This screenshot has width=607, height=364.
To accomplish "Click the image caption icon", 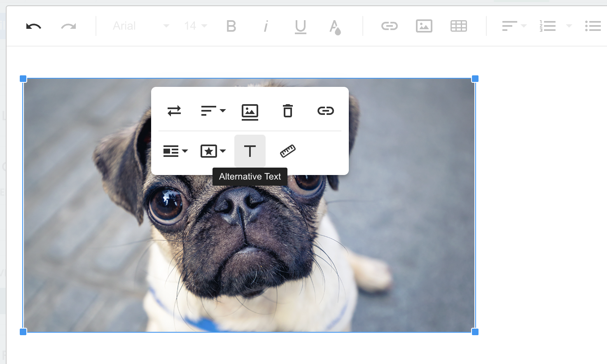I will 250,112.
